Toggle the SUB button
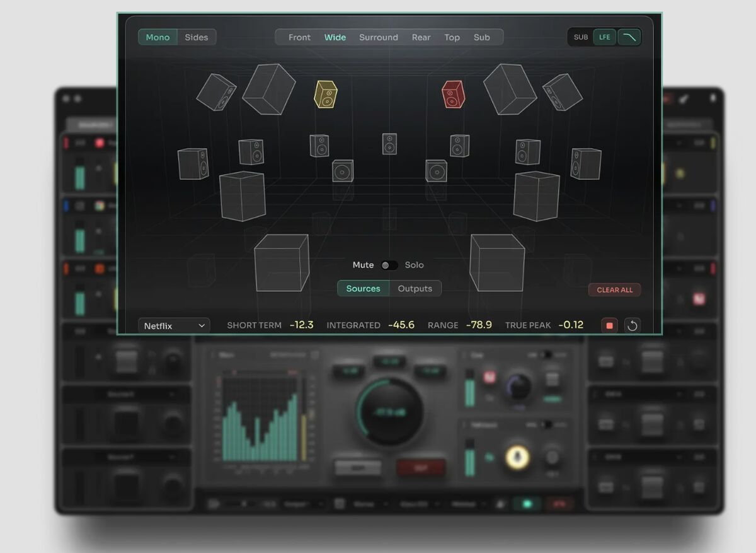Screen dimensions: 756x553 tap(581, 37)
